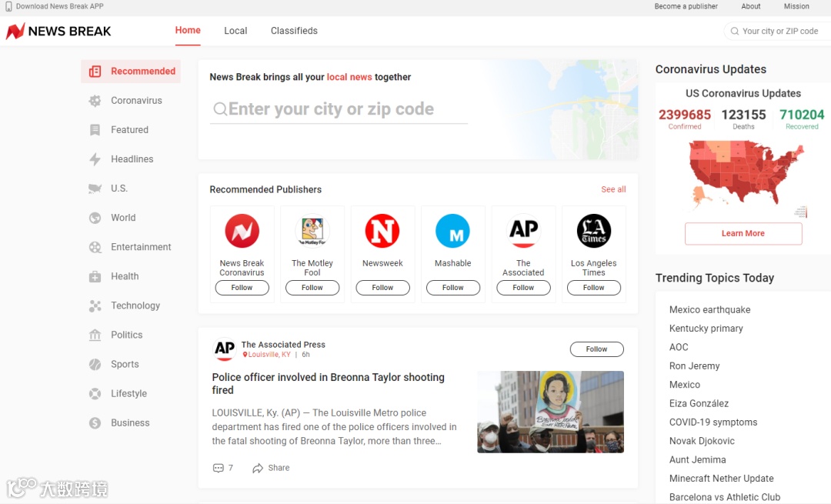Click the Politics building icon
Screen dimensions: 831x504
[95, 335]
